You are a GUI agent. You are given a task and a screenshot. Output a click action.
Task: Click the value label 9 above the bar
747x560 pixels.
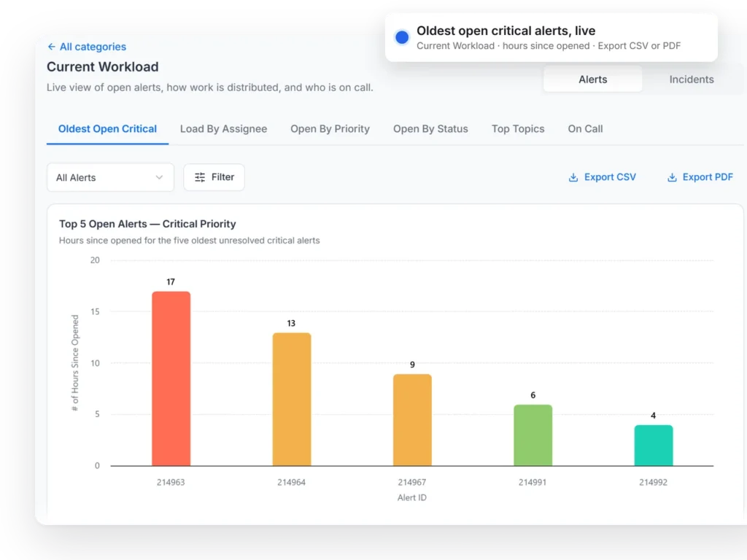point(412,365)
